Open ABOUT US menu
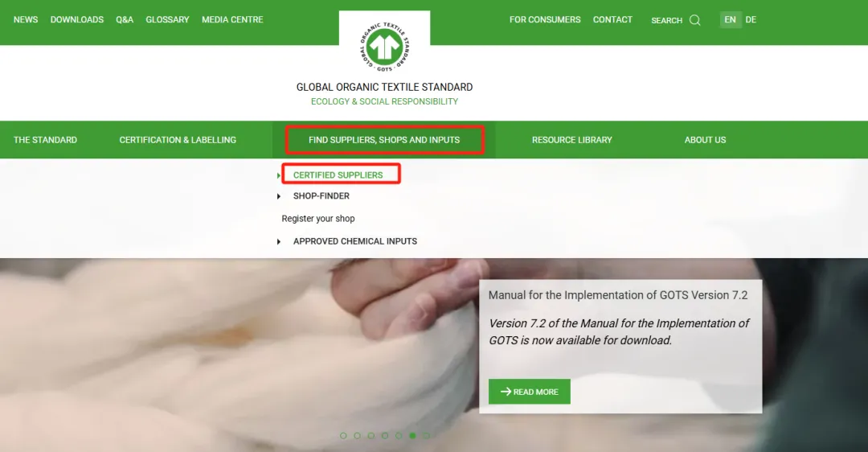This screenshot has height=452, width=868. tap(705, 140)
